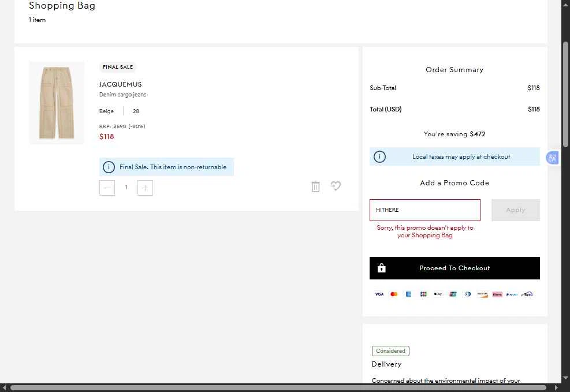Focus the promo code field containing HITHERE
570x392 pixels.
(425, 210)
